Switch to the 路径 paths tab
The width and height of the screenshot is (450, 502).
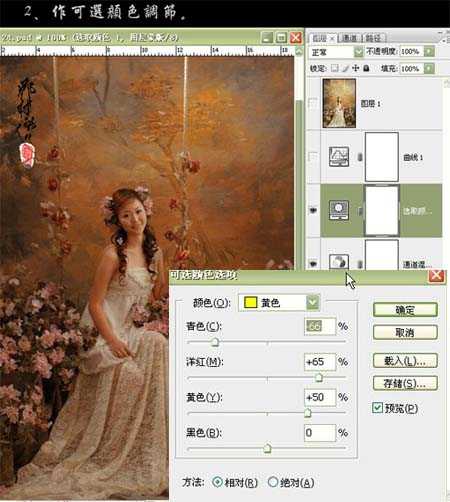[373, 38]
